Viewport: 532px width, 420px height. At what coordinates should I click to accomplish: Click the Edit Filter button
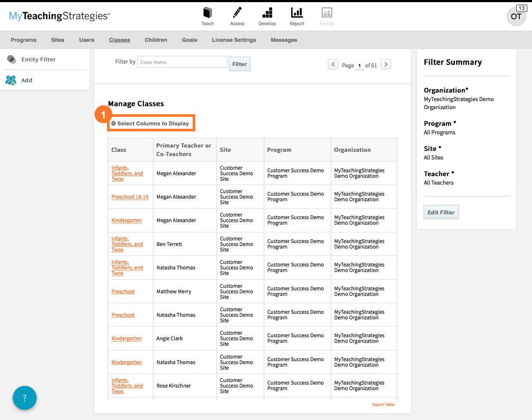[x=441, y=212]
